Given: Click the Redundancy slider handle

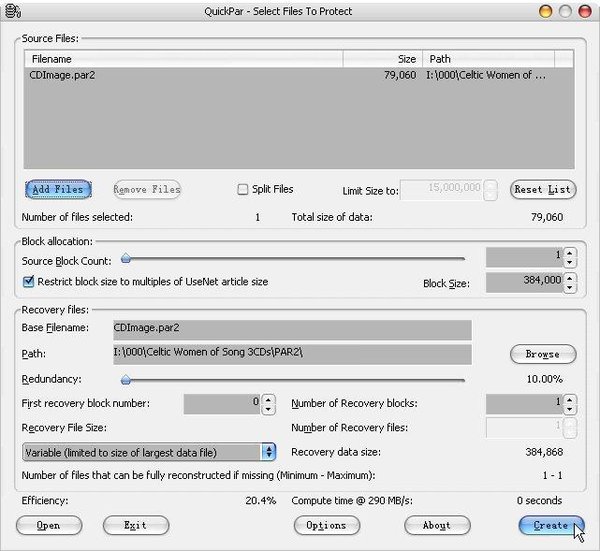Looking at the screenshot, I should coord(126,380).
